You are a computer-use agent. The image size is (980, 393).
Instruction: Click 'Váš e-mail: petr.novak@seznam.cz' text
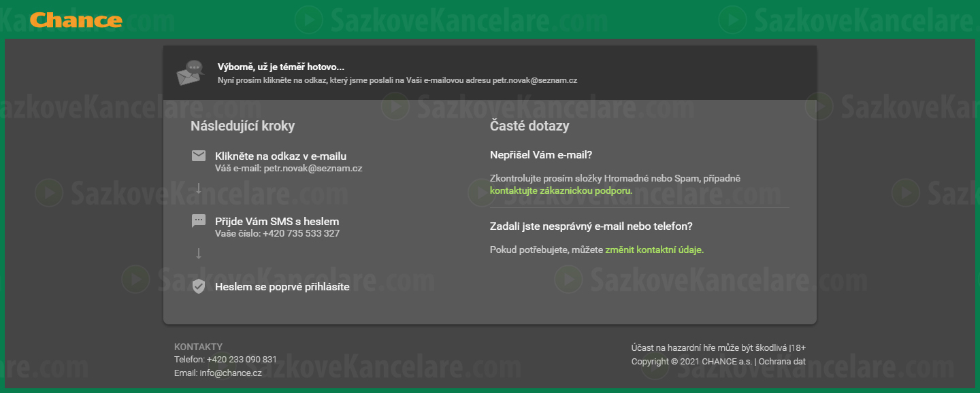pos(289,168)
